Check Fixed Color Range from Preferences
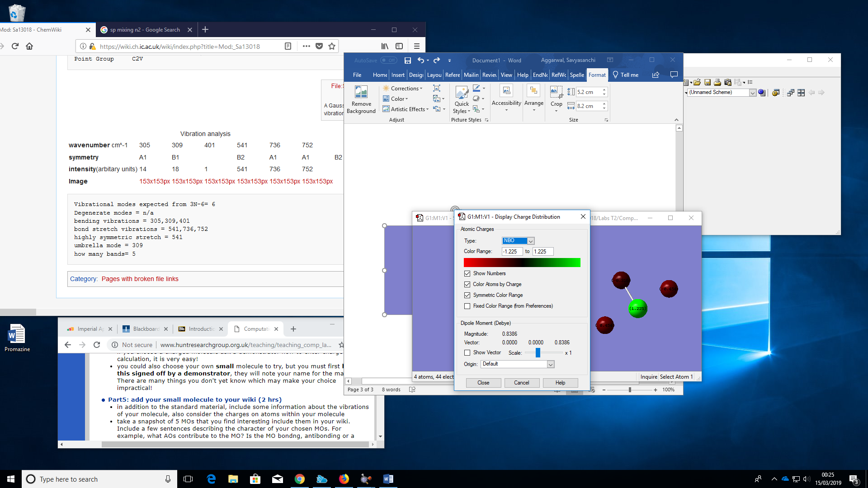The image size is (868, 488). point(467,306)
